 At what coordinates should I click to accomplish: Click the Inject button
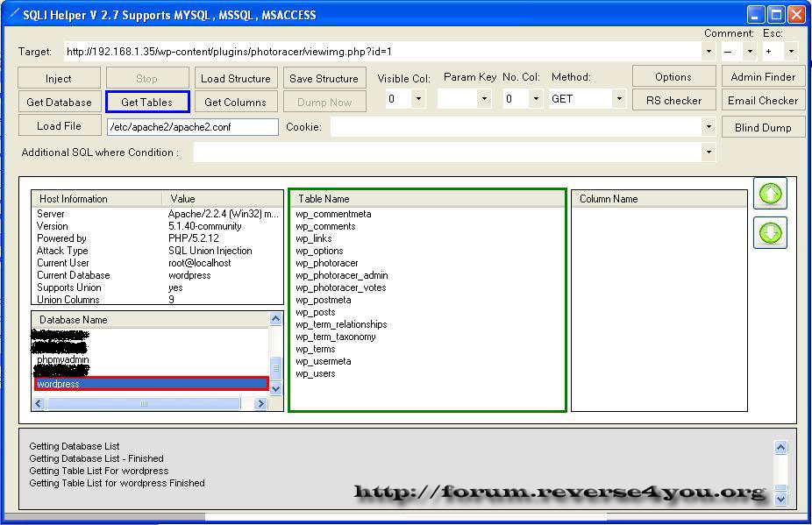pyautogui.click(x=59, y=78)
